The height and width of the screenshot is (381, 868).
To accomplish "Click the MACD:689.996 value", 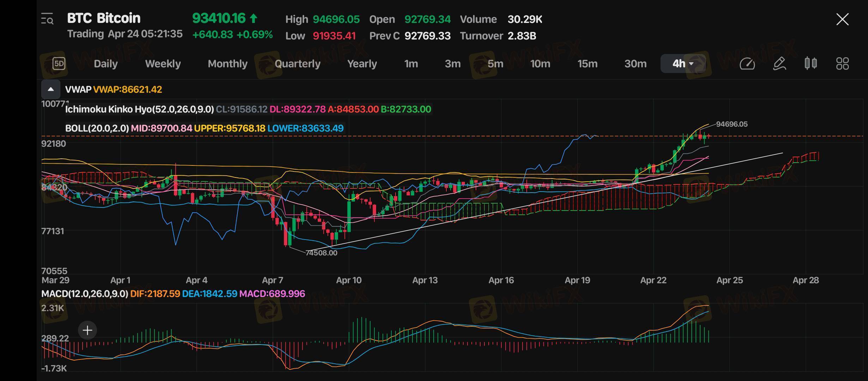I will (x=272, y=294).
